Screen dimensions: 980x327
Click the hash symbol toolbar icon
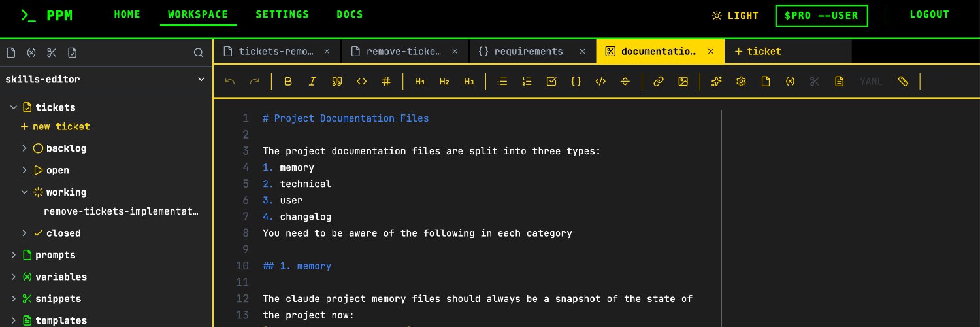pos(386,82)
